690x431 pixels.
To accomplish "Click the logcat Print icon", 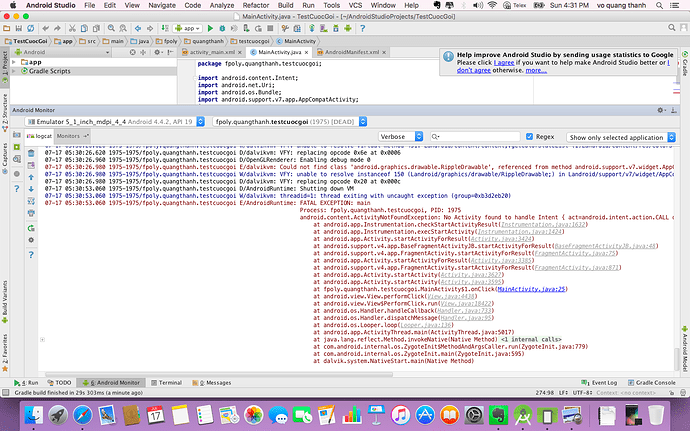I will (x=31, y=213).
